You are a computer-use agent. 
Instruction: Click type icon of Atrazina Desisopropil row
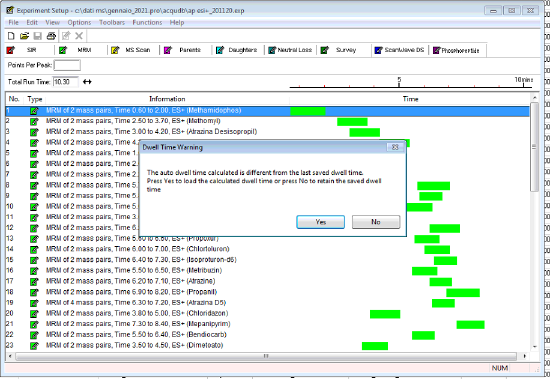pyautogui.click(x=34, y=132)
